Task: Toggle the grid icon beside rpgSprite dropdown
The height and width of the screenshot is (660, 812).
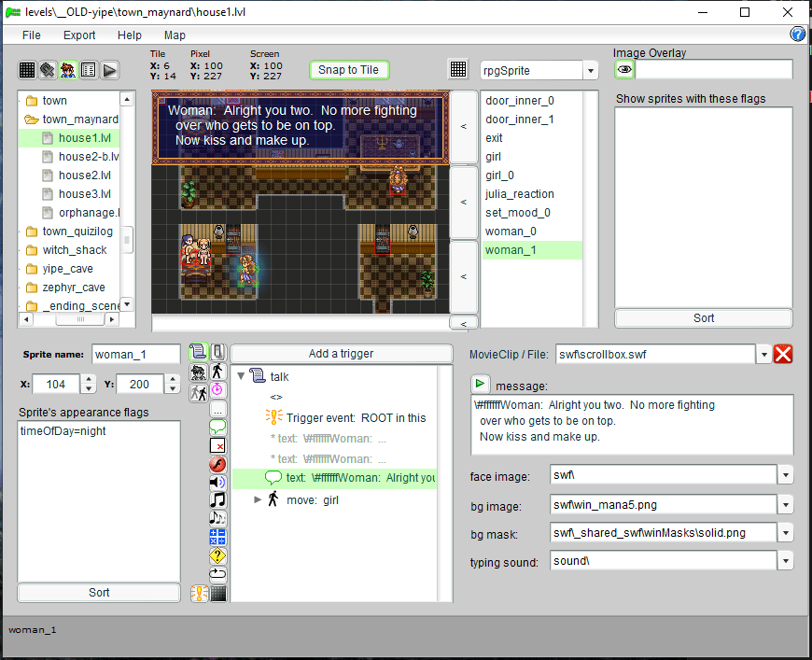Action: point(458,70)
